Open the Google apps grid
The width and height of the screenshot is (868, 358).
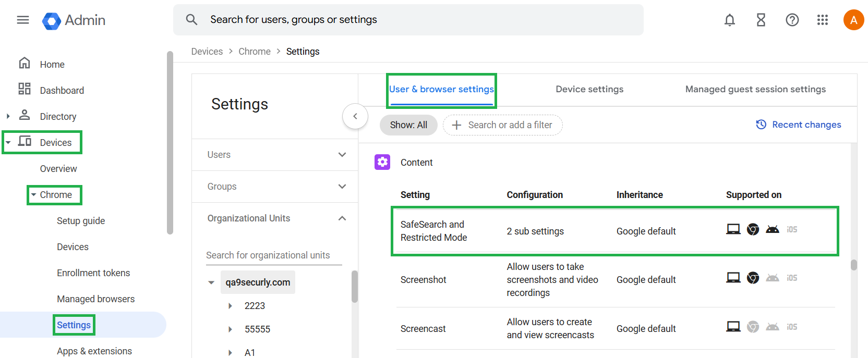coord(823,20)
